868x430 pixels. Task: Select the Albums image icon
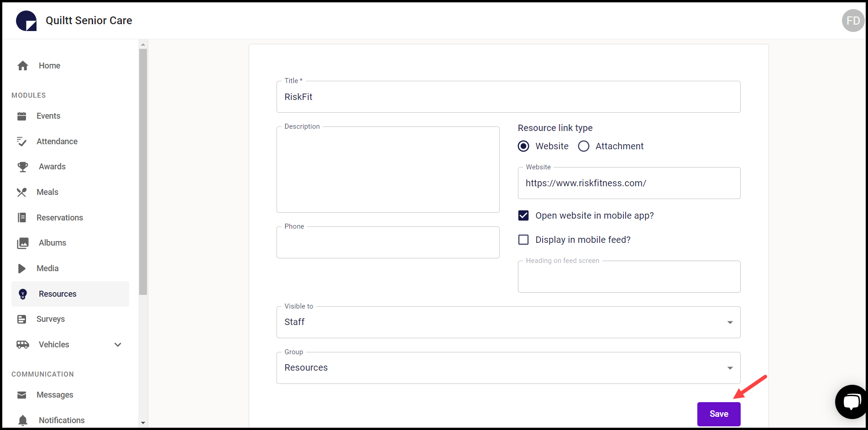click(x=22, y=243)
